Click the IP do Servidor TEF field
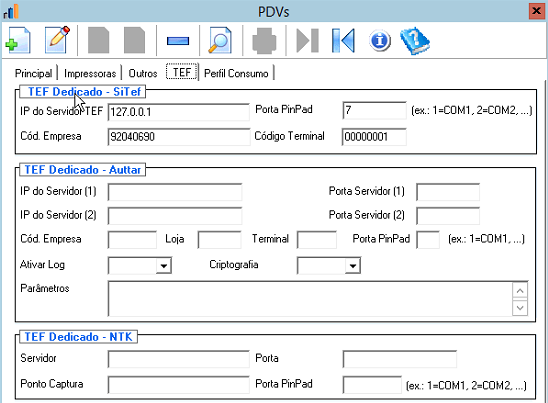Viewport: 548px width, 403px height. [x=179, y=112]
